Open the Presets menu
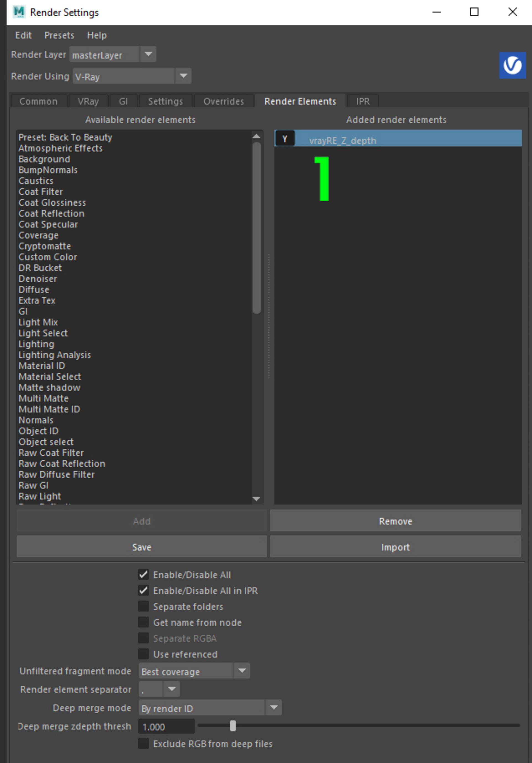532x763 pixels. pos(59,35)
